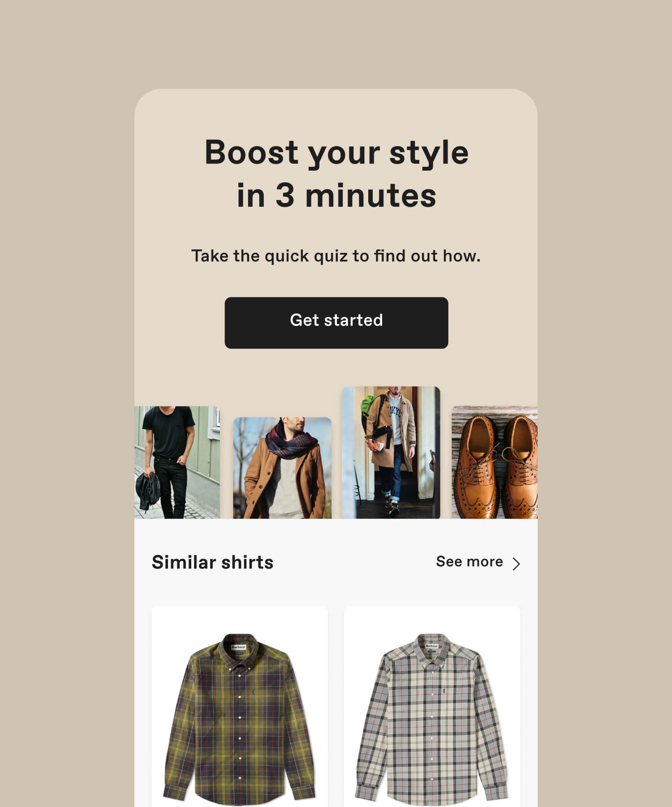
Task: Click the Similar shirts section heading
Action: tap(212, 562)
